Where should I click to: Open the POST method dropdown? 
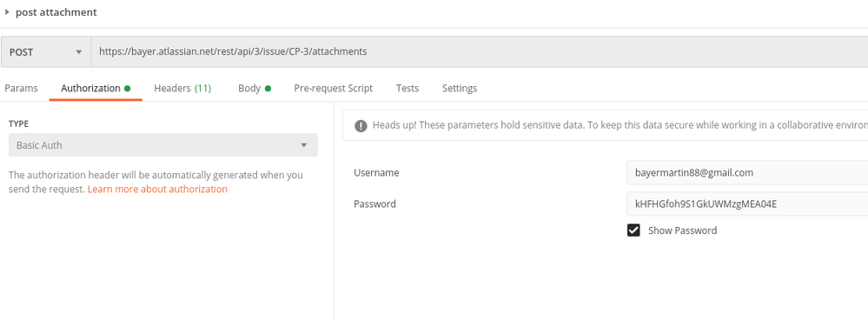(46, 51)
